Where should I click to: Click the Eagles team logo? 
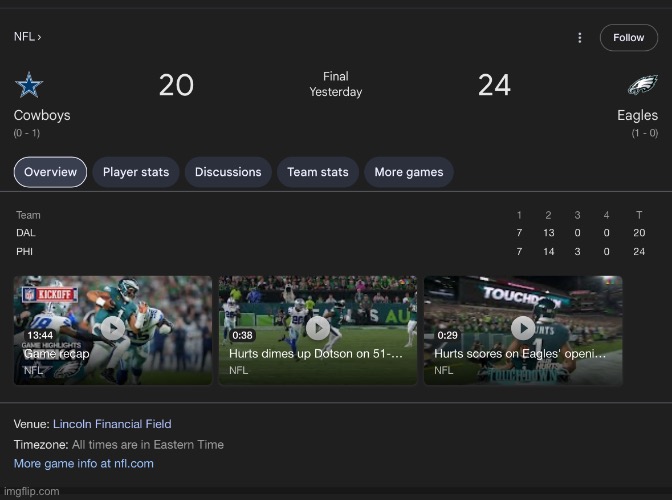(x=642, y=85)
